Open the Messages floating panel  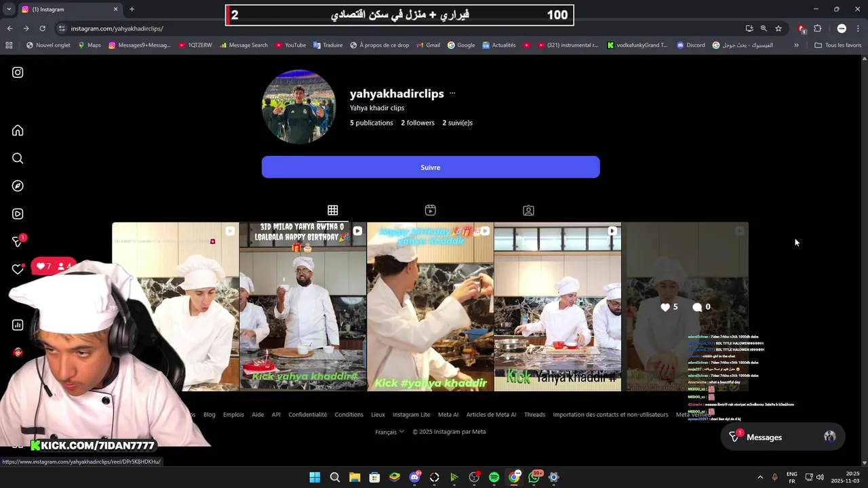[782, 437]
